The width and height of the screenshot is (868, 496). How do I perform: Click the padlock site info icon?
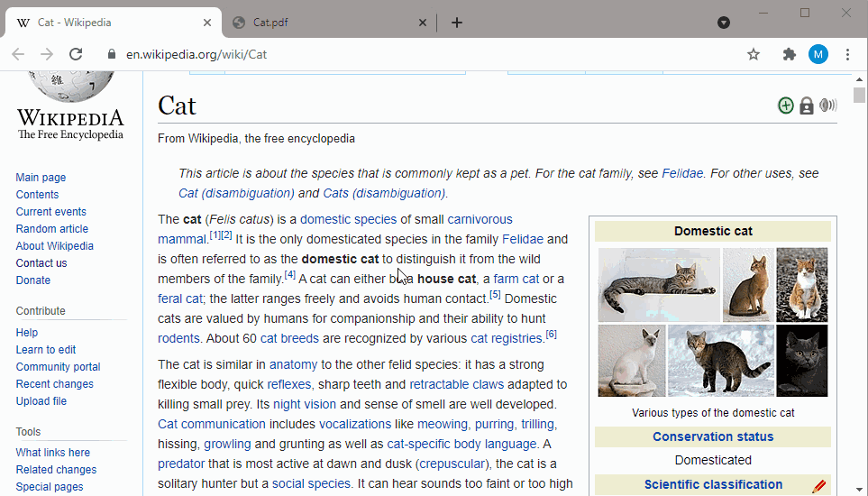click(112, 54)
